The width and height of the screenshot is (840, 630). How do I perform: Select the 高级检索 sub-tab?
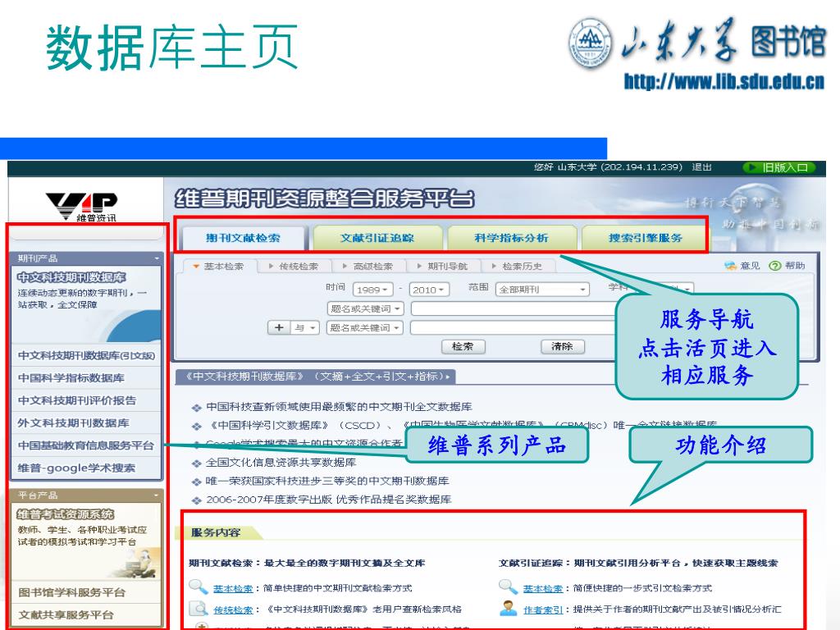pyautogui.click(x=368, y=267)
